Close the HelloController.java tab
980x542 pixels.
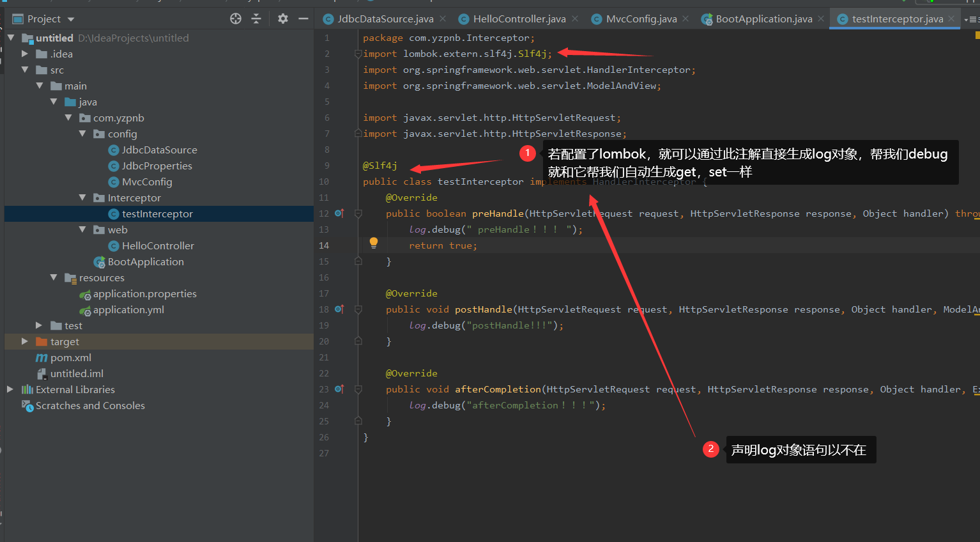point(575,19)
